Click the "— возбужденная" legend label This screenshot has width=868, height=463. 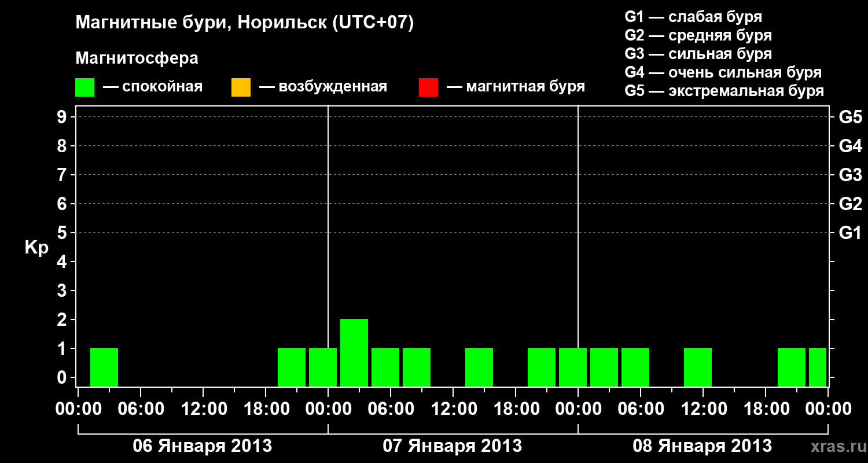323,87
